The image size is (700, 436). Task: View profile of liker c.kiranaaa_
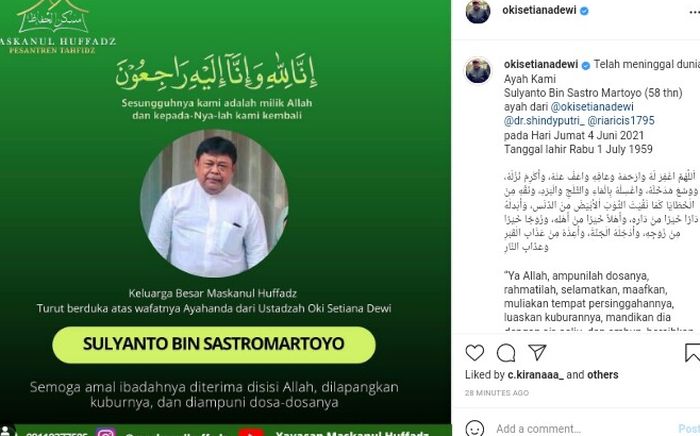point(535,375)
